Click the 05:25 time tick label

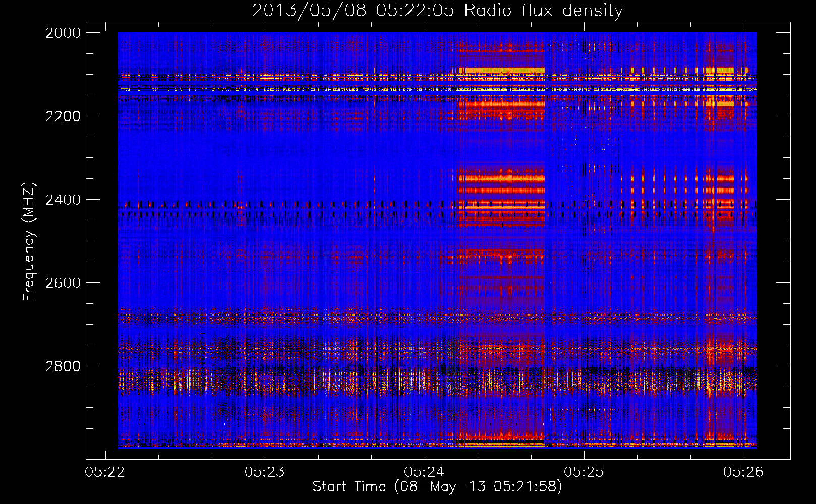coord(584,472)
